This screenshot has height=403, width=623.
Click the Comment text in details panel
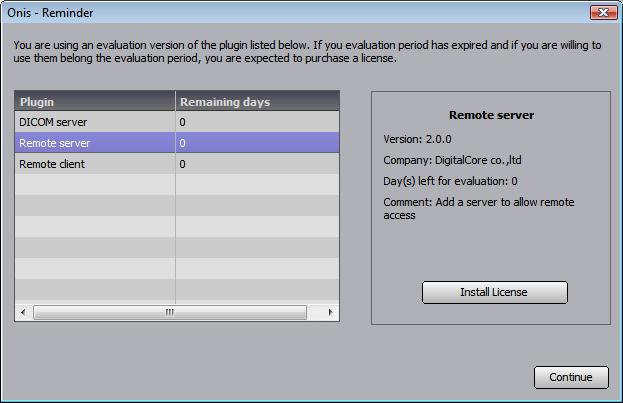click(479, 208)
